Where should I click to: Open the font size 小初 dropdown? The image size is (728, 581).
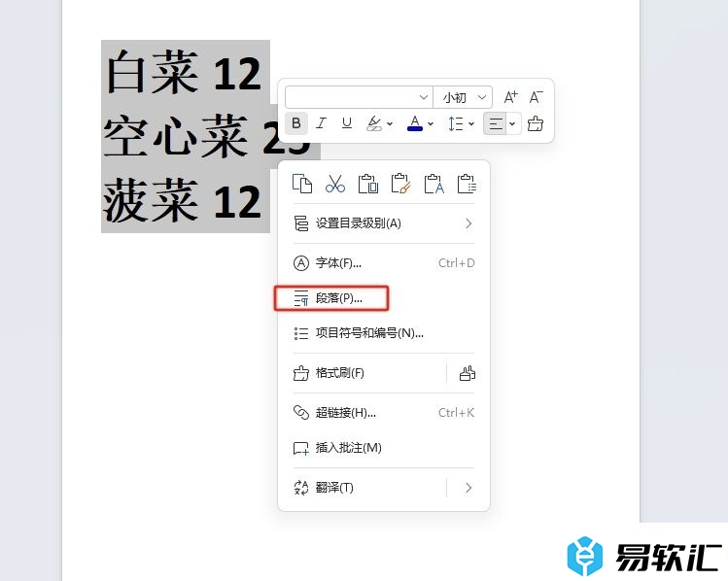(x=463, y=97)
